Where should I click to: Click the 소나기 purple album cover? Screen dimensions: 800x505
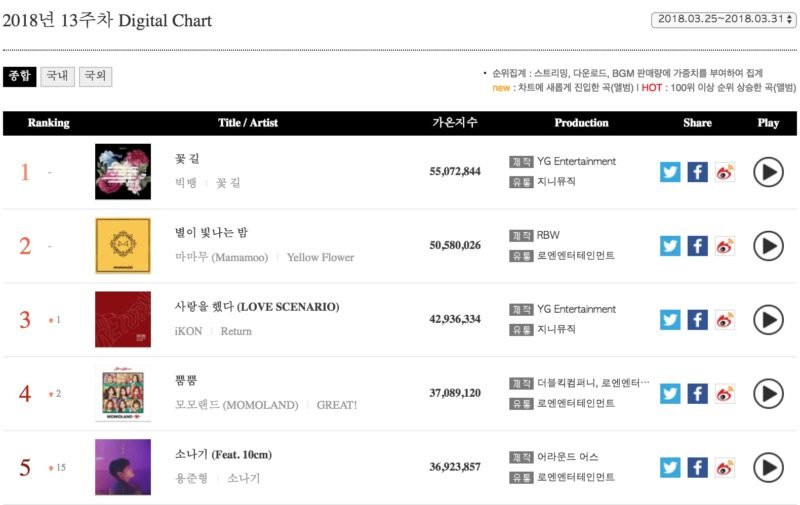(x=123, y=467)
